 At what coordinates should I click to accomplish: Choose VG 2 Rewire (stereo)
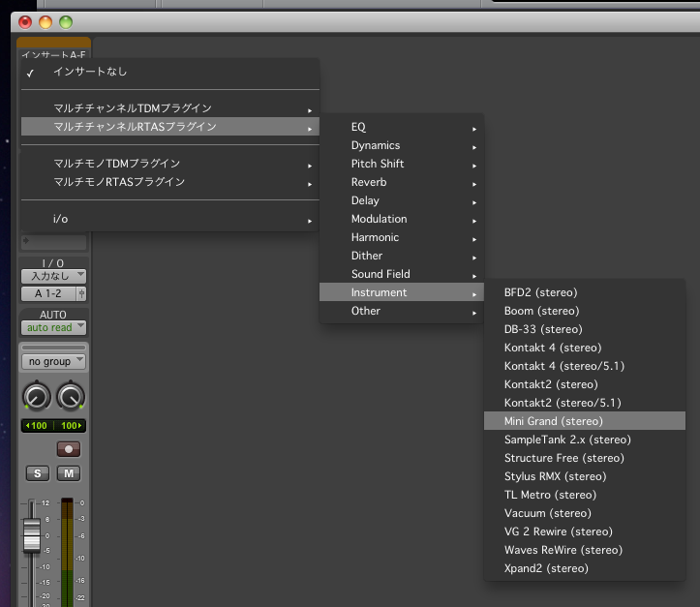(585, 531)
